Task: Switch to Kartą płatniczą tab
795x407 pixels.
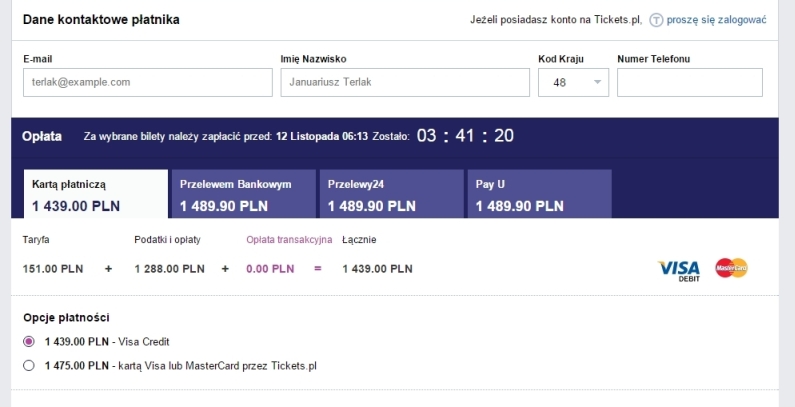Action: point(96,194)
